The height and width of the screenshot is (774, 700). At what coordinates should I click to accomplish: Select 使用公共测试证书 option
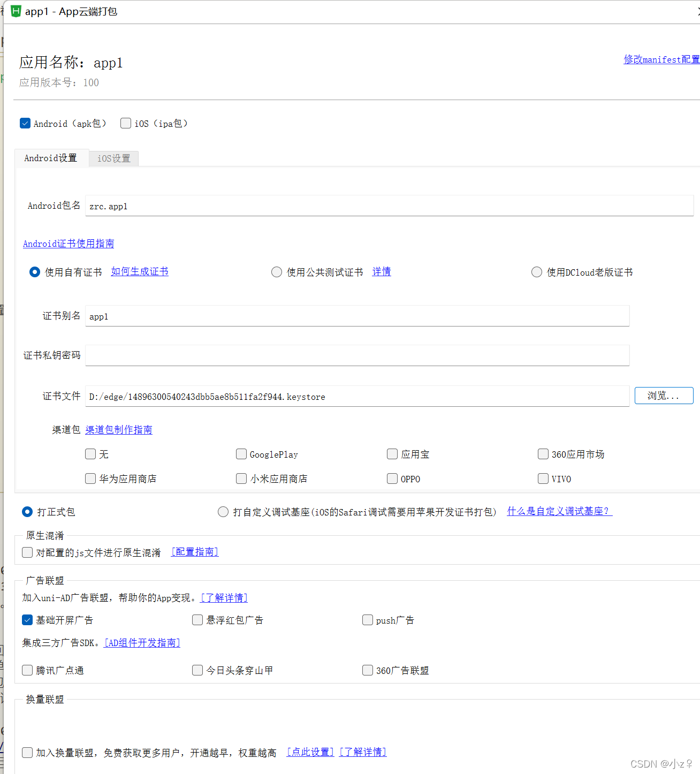click(277, 272)
